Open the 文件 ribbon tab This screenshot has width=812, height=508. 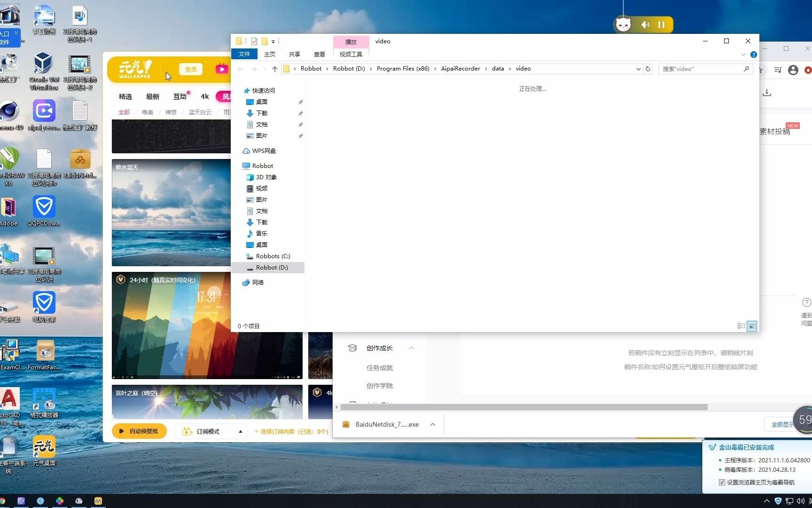244,54
